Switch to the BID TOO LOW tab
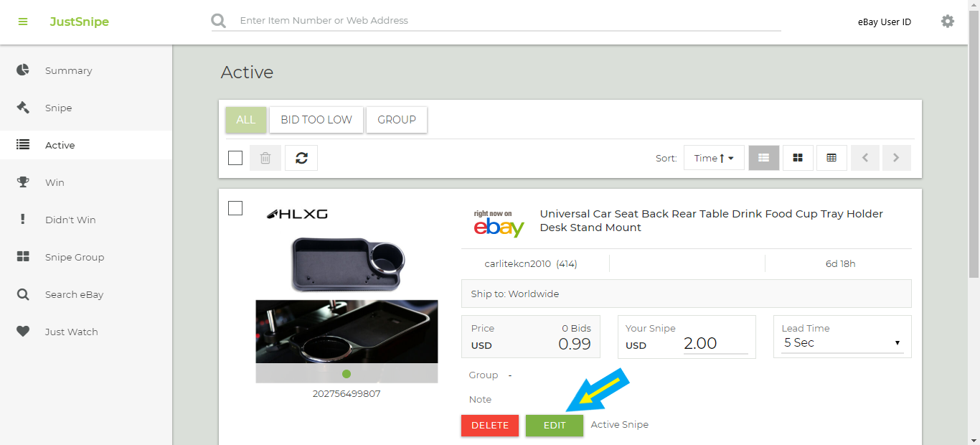 coord(316,120)
